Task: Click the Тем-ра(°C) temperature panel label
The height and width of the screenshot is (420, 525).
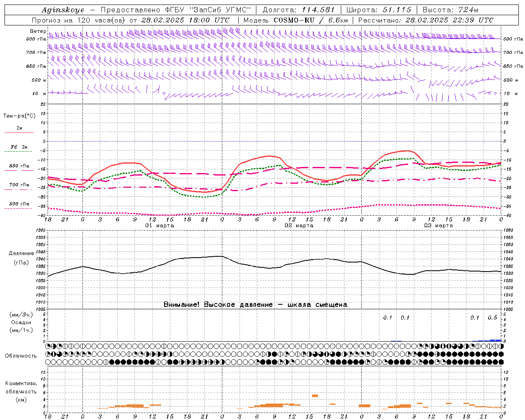Action: point(19,116)
